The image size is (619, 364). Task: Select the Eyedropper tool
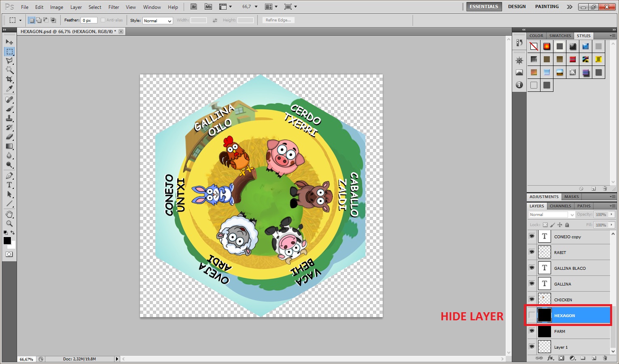(9, 89)
